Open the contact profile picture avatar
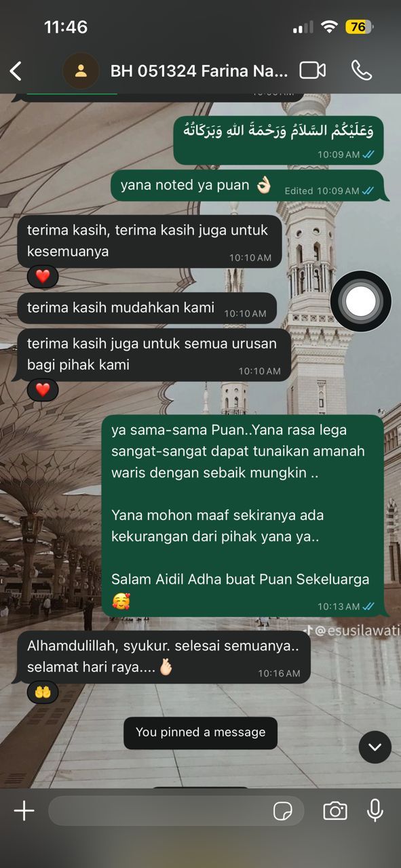The width and height of the screenshot is (401, 868). 81,71
